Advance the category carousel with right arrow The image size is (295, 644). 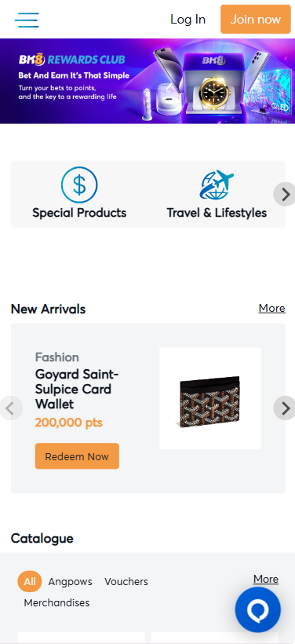click(284, 194)
